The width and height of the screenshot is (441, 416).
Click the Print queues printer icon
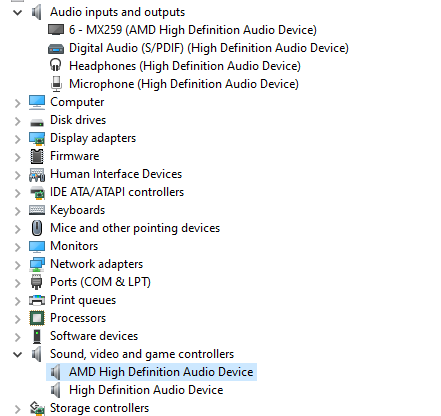point(37,300)
